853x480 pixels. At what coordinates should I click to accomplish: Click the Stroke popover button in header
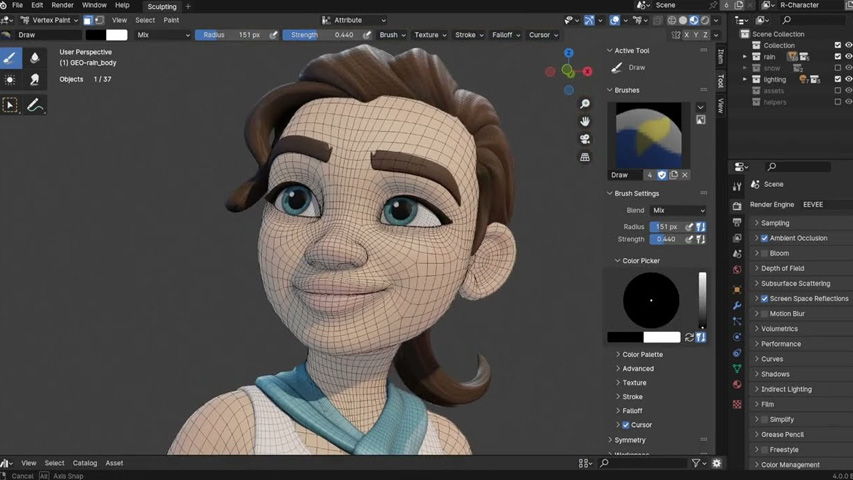469,35
